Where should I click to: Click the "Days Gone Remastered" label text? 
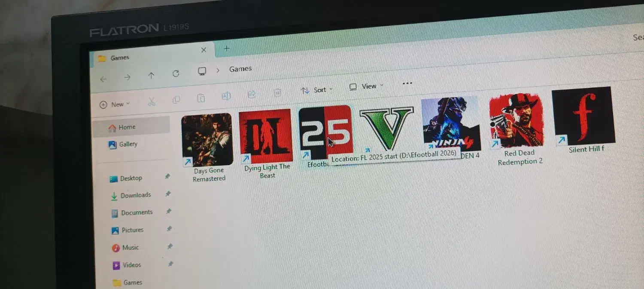click(209, 175)
